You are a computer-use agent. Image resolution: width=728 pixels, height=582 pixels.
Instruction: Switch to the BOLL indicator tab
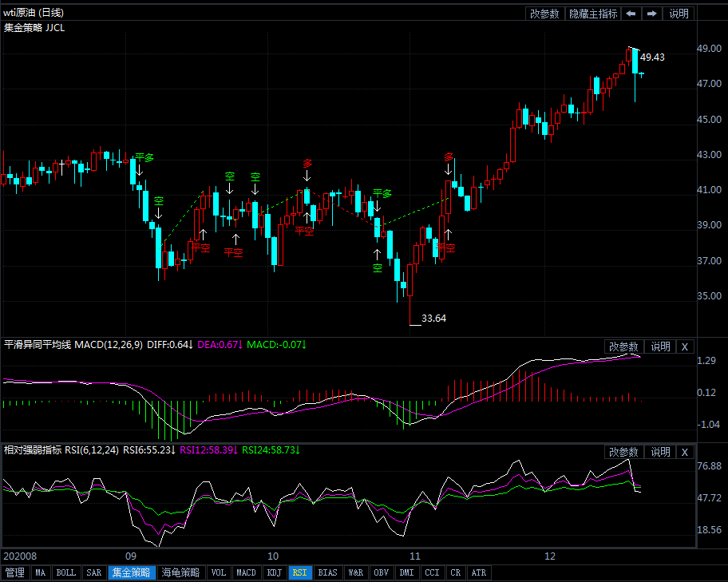coord(66,572)
